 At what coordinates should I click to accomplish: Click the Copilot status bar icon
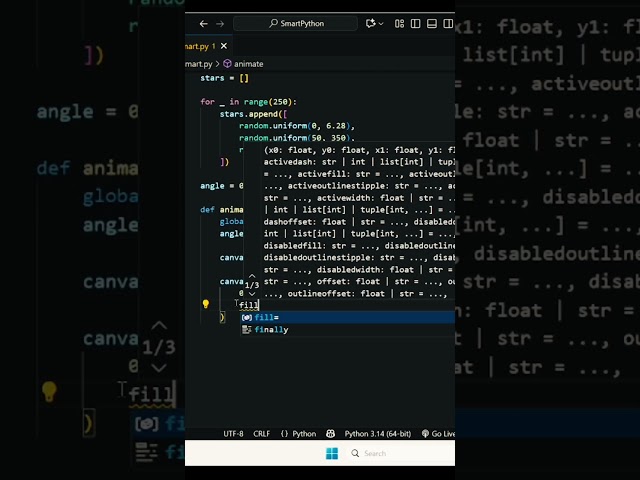(x=331, y=433)
